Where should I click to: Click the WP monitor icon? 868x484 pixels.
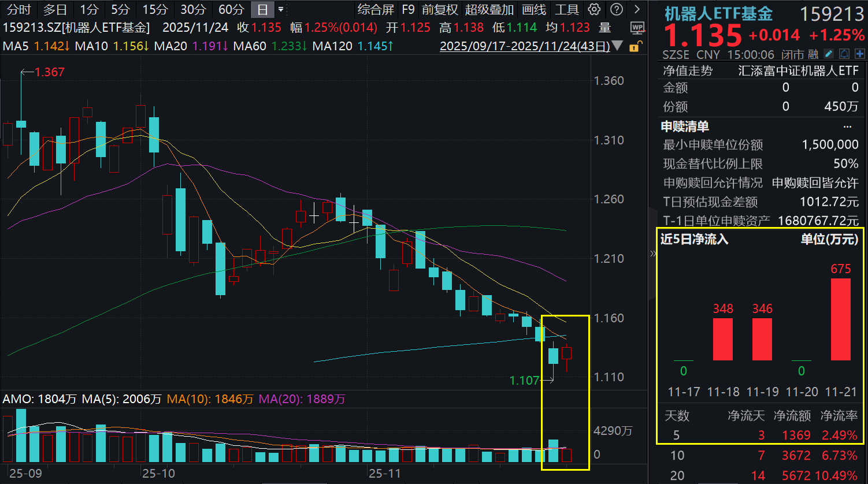coord(637,27)
